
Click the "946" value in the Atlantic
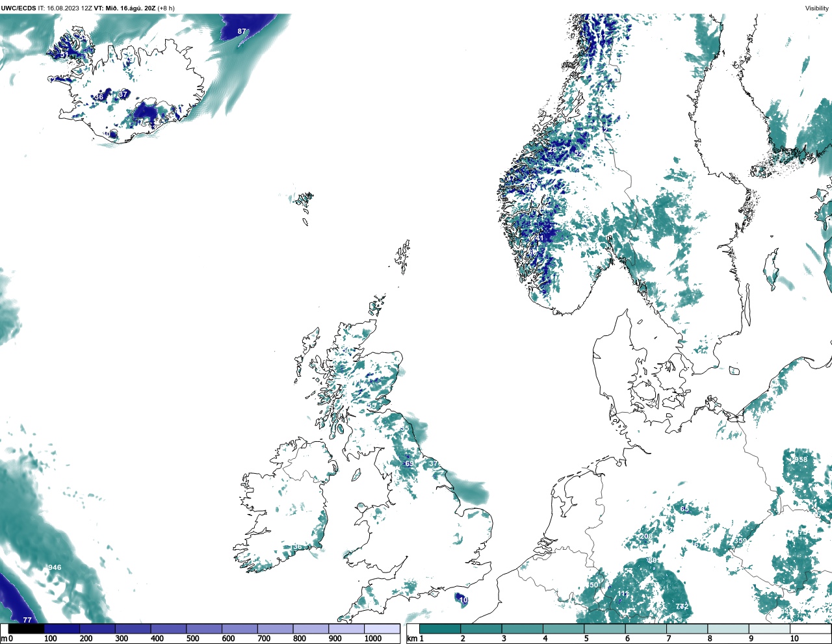click(55, 567)
